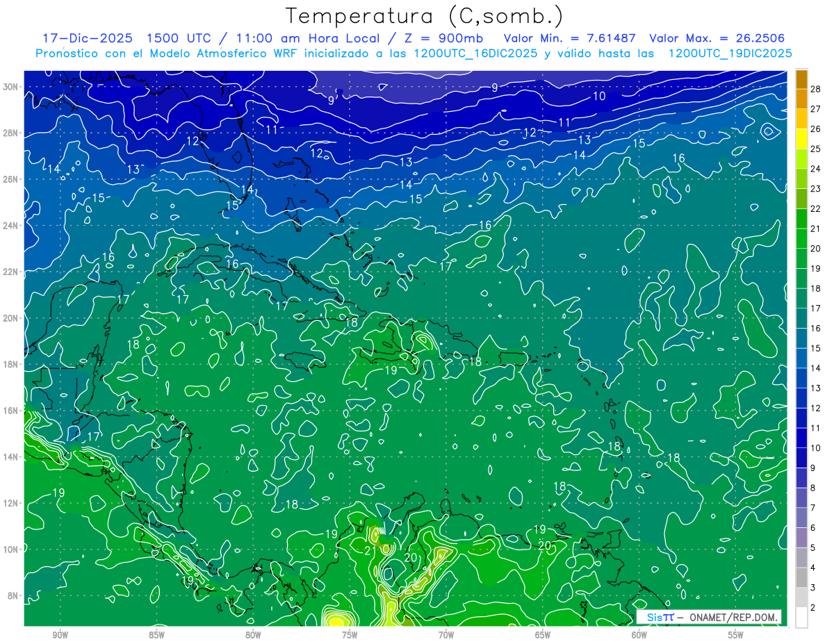Click the '10' contour label on the map
834x644 pixels.
tap(599, 96)
